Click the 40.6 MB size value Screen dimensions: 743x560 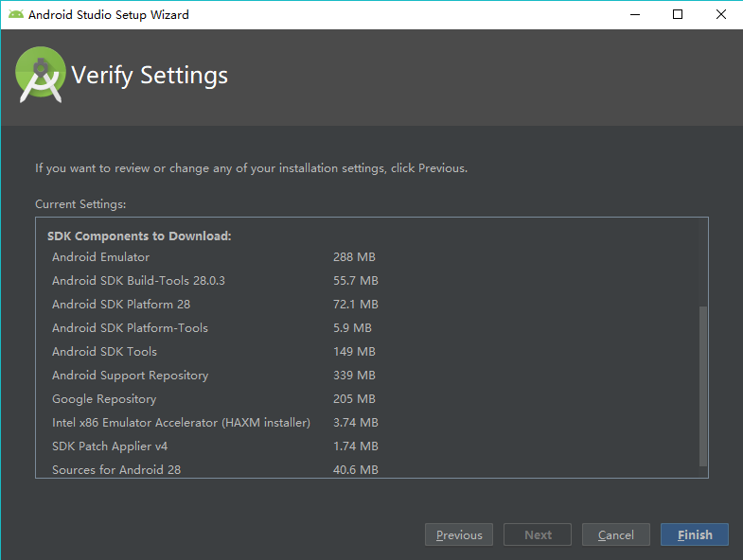coord(355,470)
